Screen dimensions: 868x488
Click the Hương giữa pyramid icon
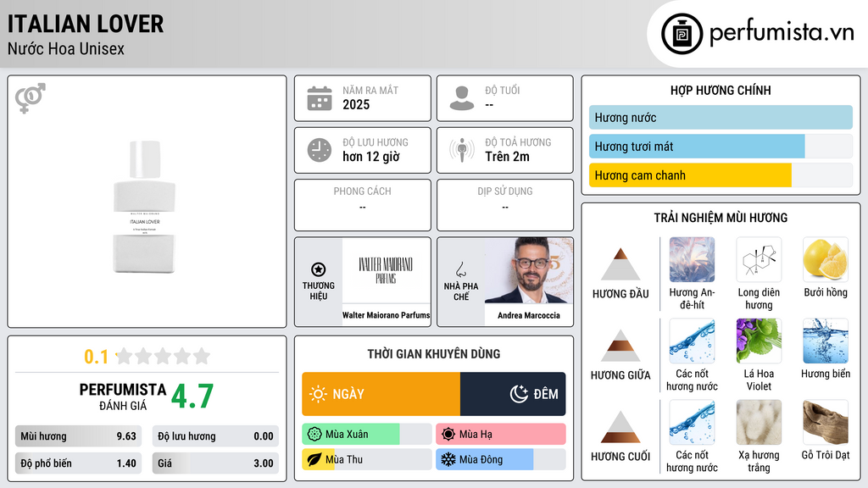(x=620, y=346)
